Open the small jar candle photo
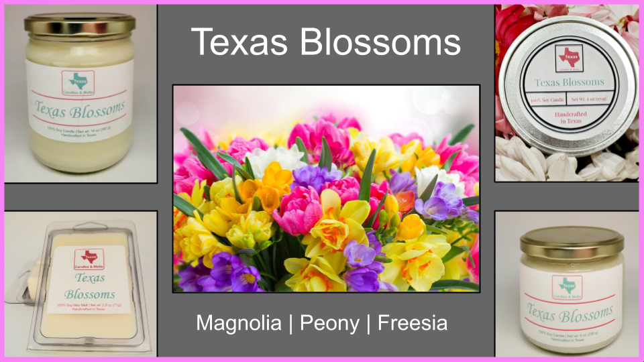The image size is (644, 362). pos(567,284)
